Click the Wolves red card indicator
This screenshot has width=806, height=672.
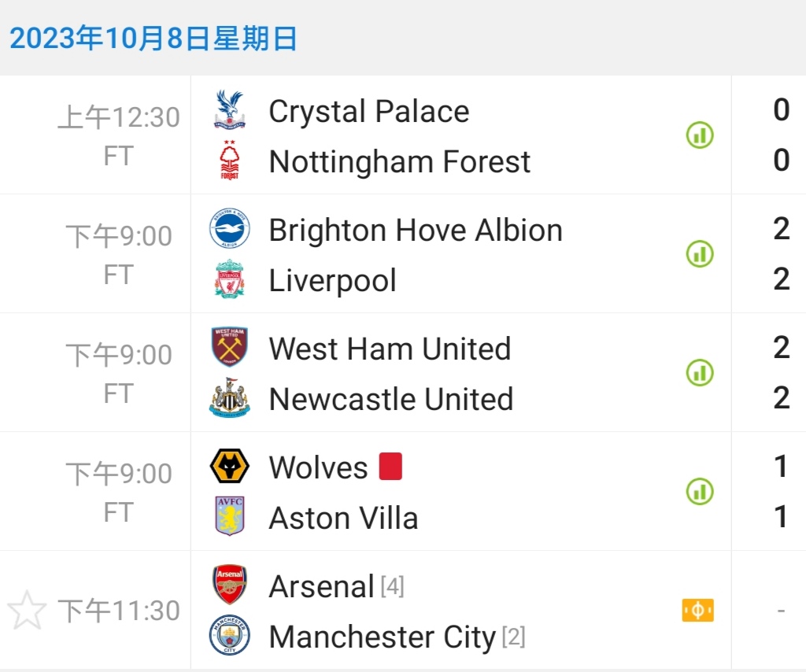click(x=390, y=467)
